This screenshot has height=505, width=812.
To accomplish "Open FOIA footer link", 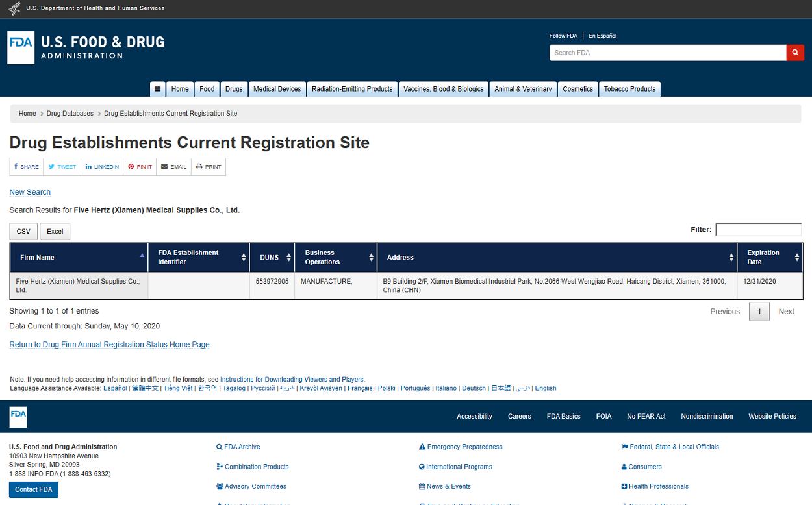I will [x=603, y=417].
